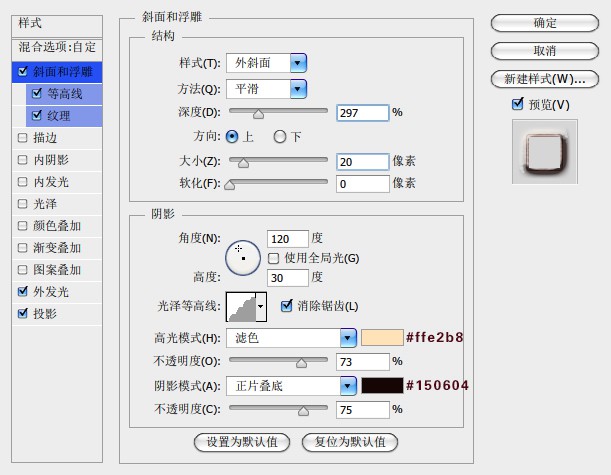Click the 深度 input field showing 297
The image size is (611, 475).
(362, 113)
